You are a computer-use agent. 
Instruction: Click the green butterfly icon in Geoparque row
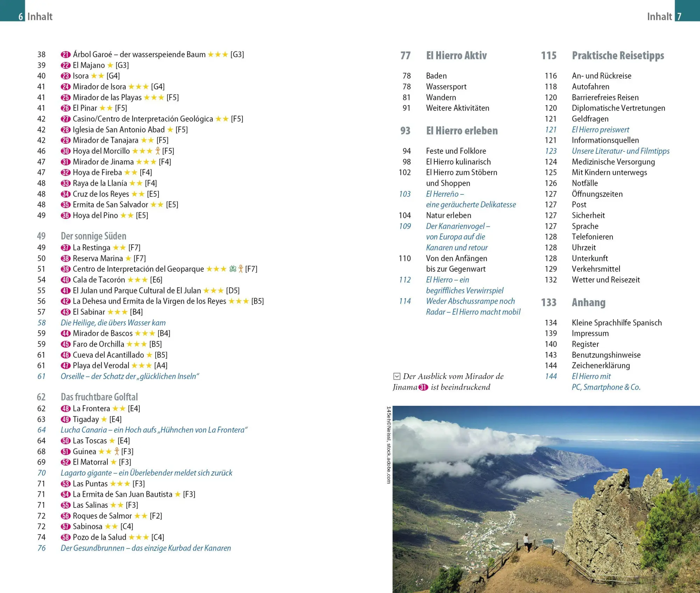pos(233,269)
